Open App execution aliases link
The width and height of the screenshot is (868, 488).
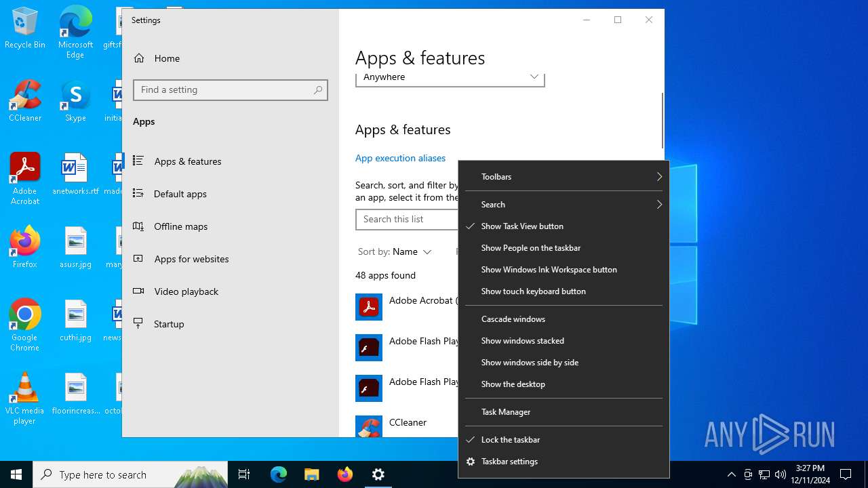coord(400,158)
